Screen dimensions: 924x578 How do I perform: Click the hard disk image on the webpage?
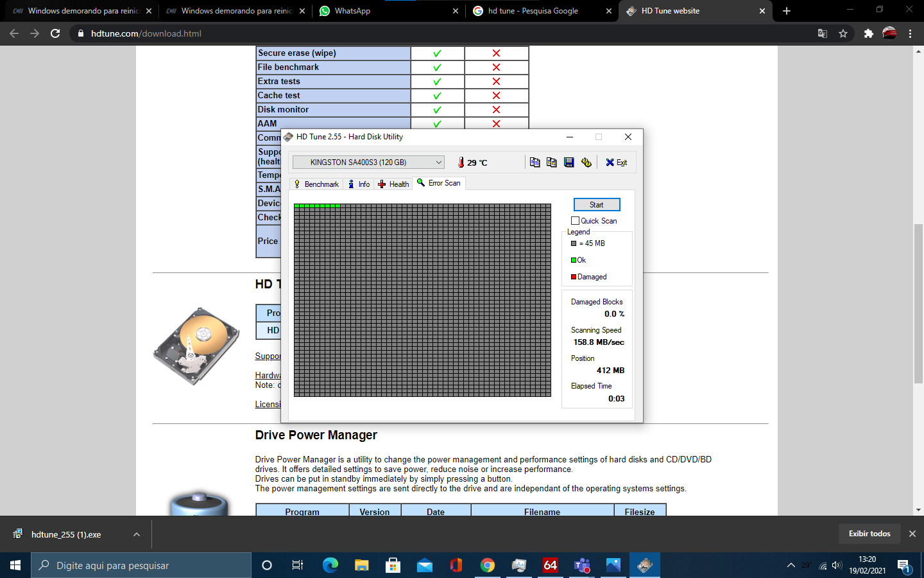click(196, 346)
